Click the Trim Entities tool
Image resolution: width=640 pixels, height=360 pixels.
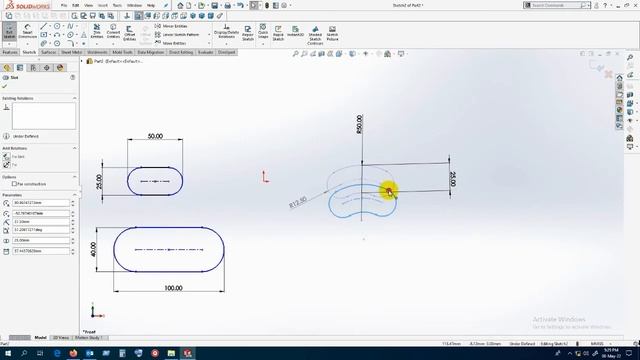(x=97, y=31)
